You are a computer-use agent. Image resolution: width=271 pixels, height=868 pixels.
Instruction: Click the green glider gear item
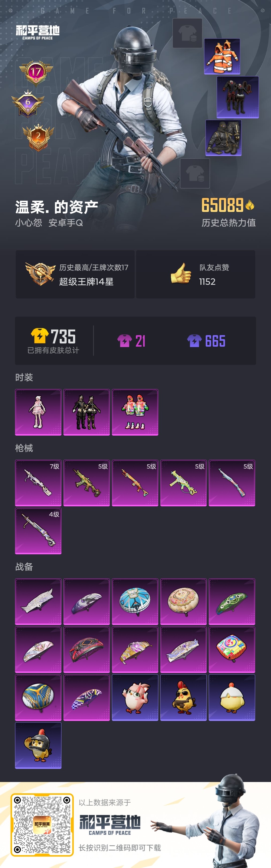[232, 601]
